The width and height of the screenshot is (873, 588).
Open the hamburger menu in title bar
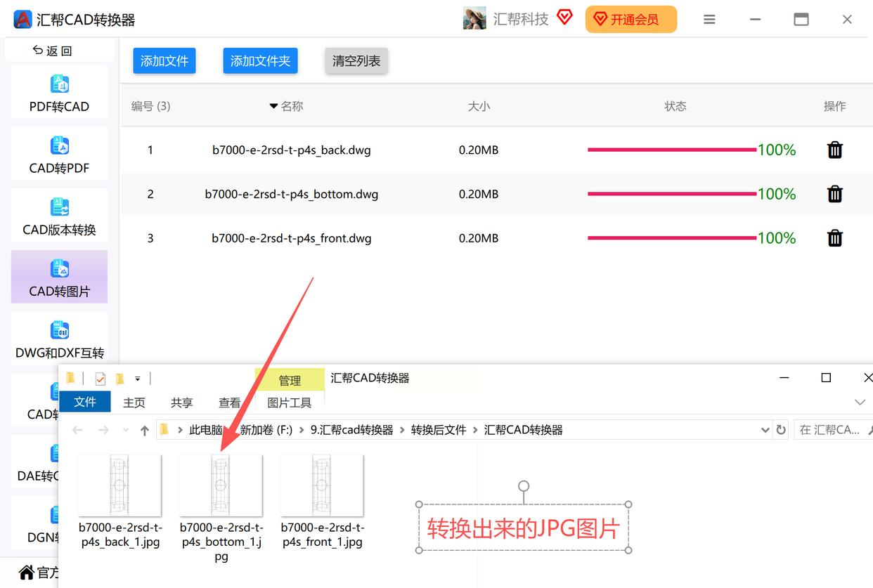[709, 20]
